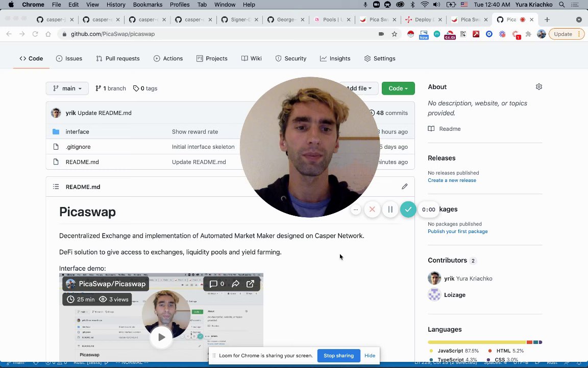The height and width of the screenshot is (368, 588).
Task: Open Loom more options ellipsis
Action: point(355,210)
